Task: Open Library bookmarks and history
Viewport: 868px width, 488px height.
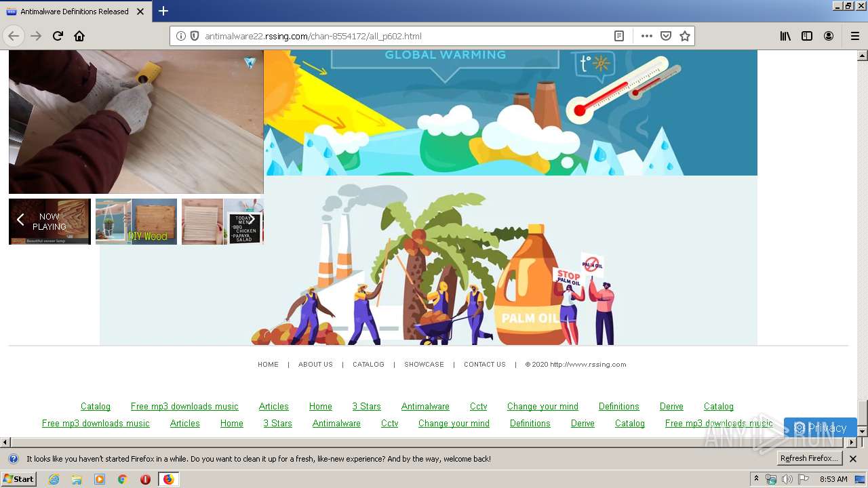Action: pyautogui.click(x=785, y=36)
